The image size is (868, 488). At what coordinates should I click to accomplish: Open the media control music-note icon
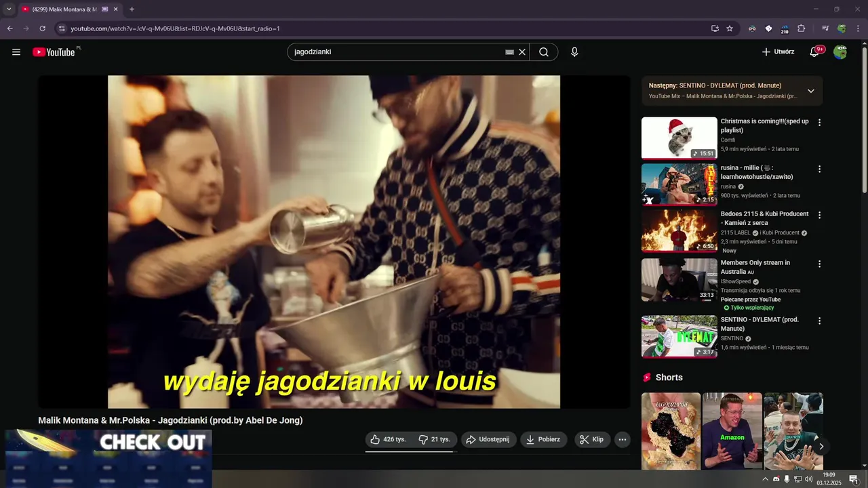(x=825, y=28)
